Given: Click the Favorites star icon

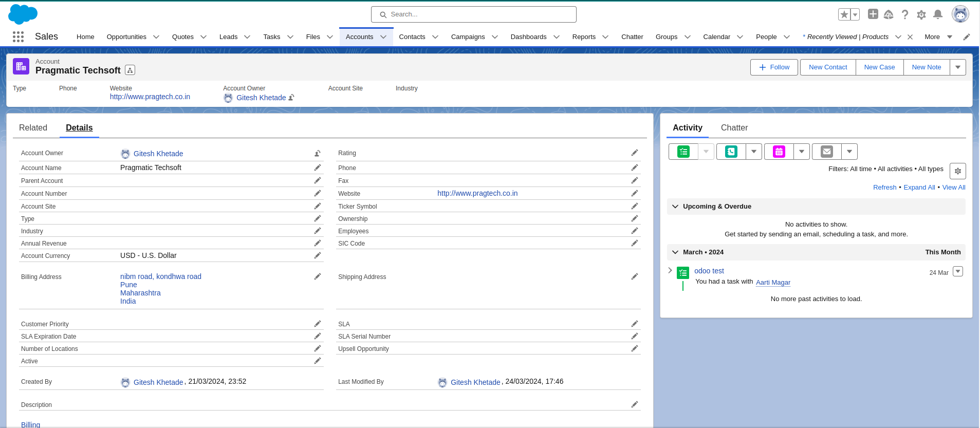Looking at the screenshot, I should click(844, 14).
